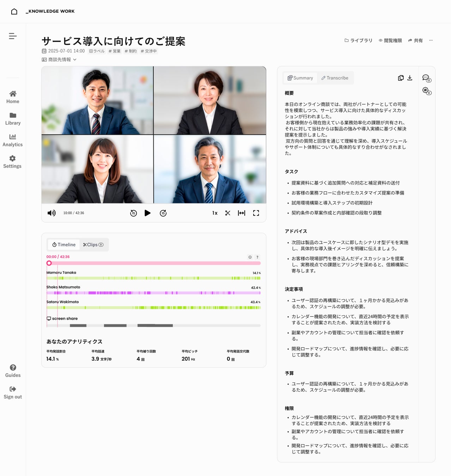Toggle video width expand icon
This screenshot has height=476, width=451.
click(x=242, y=213)
